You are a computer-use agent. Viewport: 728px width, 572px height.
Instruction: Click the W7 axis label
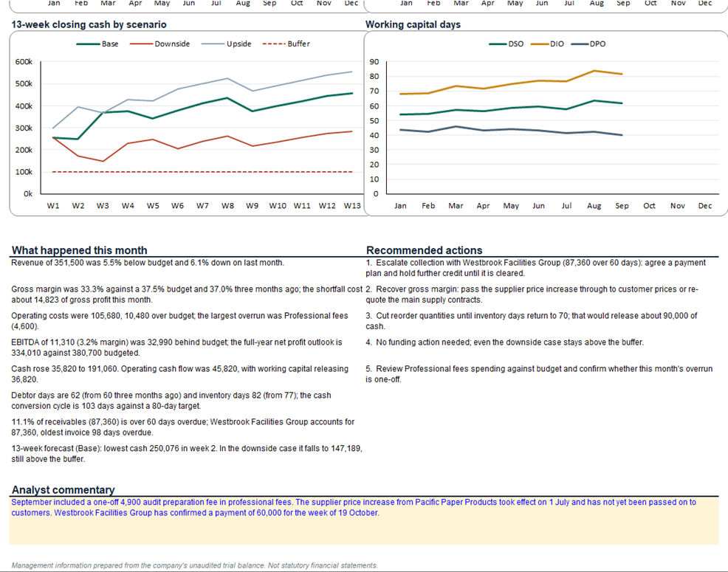coord(202,206)
